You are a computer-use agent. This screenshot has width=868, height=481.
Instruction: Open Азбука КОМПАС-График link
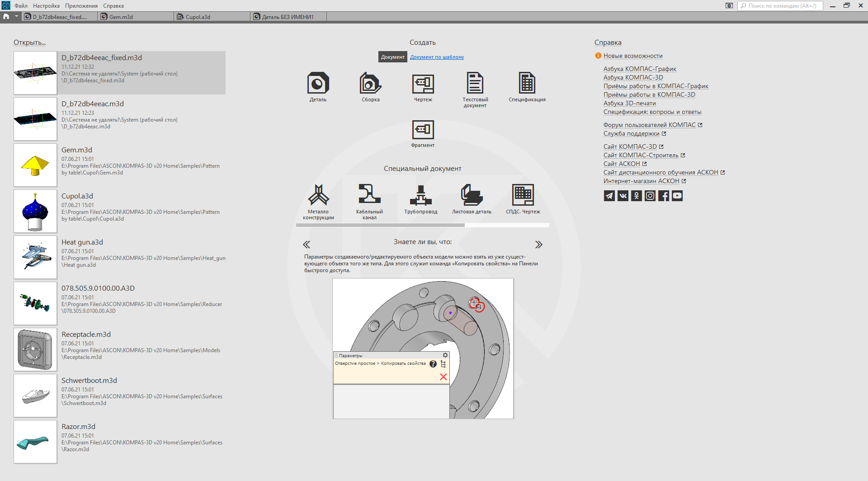tap(640, 69)
